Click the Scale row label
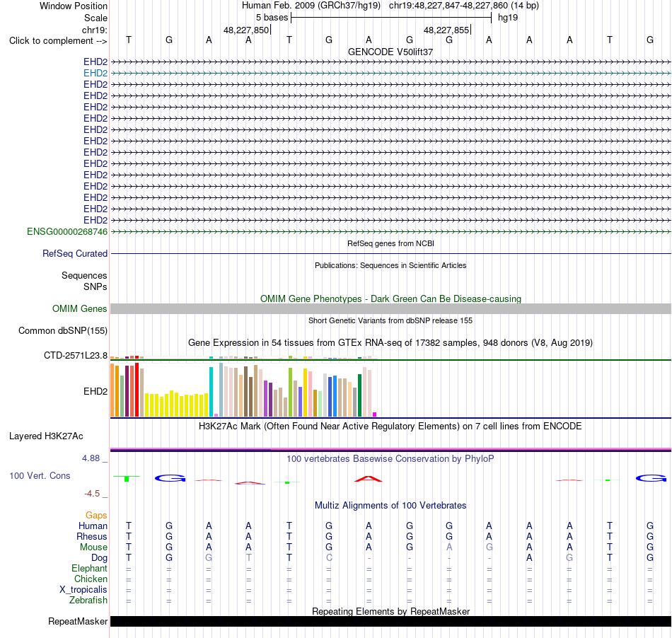Image resolution: width=672 pixels, height=638 pixels. click(x=95, y=18)
